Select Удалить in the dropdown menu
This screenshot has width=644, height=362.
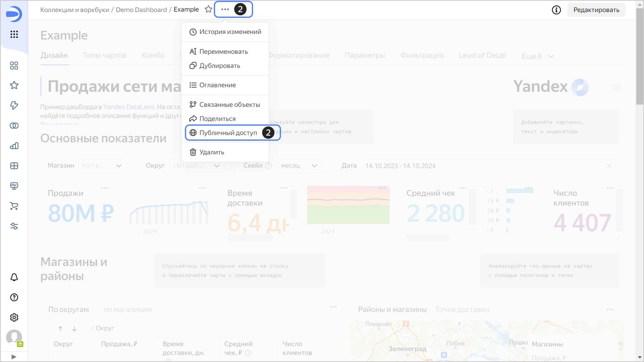tap(212, 152)
